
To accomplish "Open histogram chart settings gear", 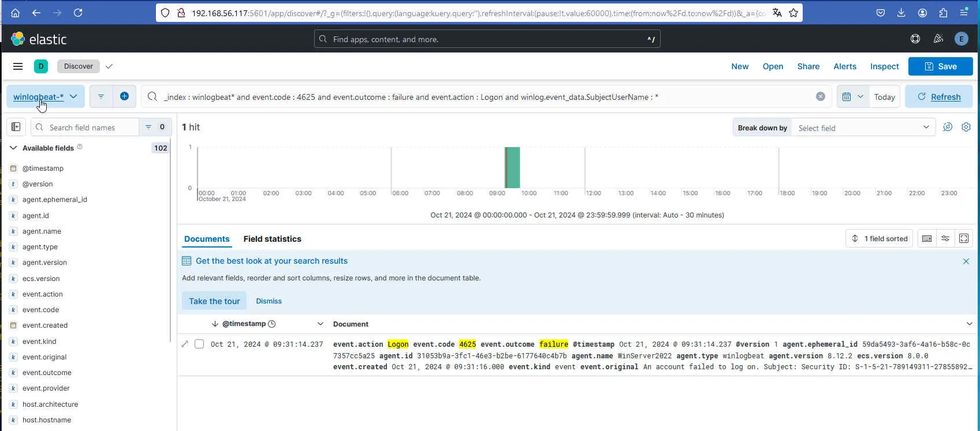I will [x=966, y=128].
